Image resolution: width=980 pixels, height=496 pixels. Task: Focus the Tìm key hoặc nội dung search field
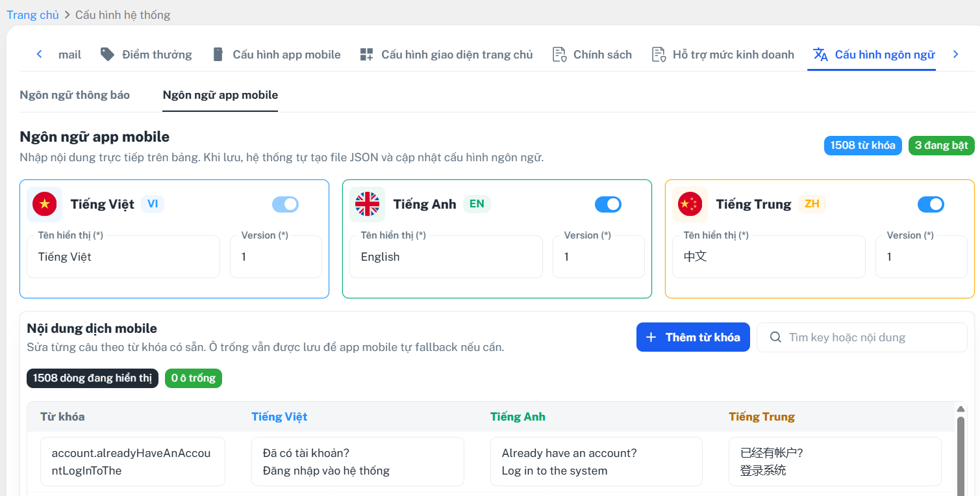862,337
